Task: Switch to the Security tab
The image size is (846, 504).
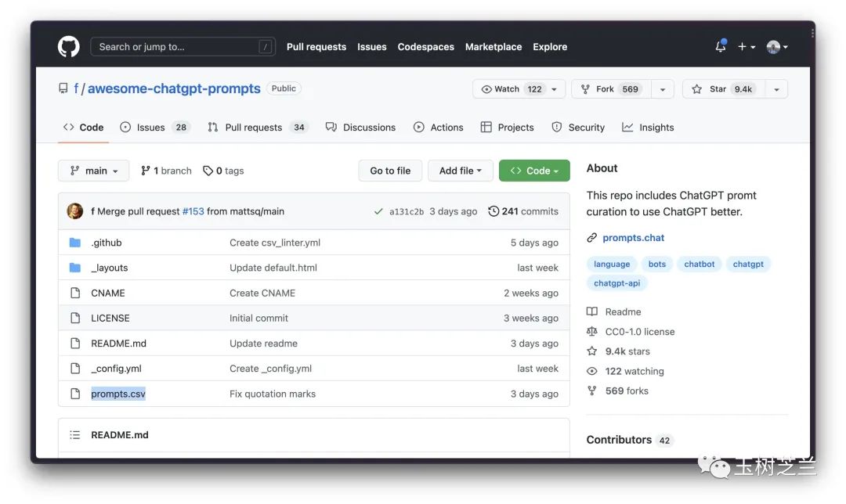Action: pyautogui.click(x=578, y=128)
